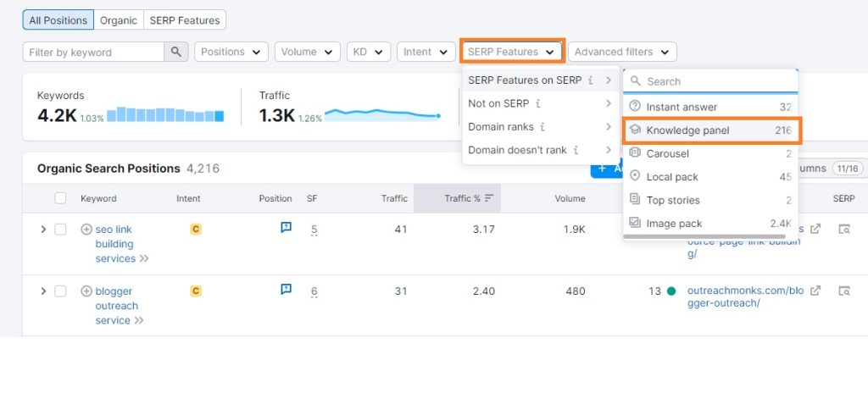Click the keyword search magnifier button

tap(176, 52)
